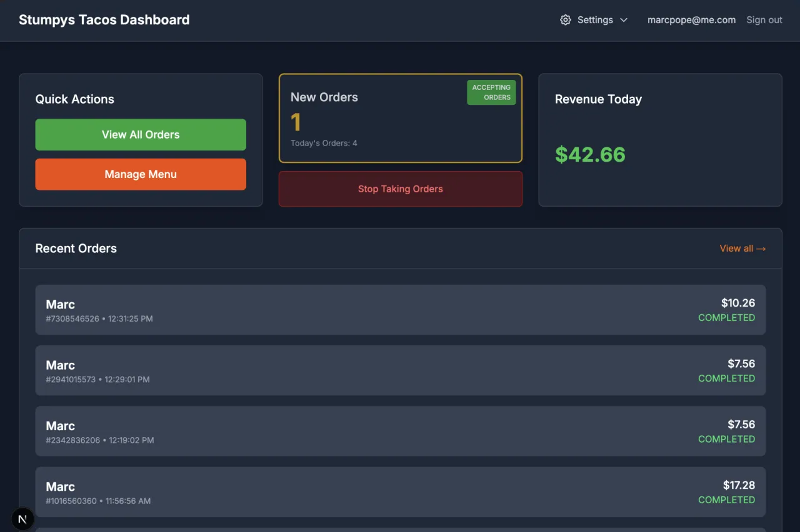Click the Next.js logo badge
The width and height of the screenshot is (800, 532).
pos(23,519)
